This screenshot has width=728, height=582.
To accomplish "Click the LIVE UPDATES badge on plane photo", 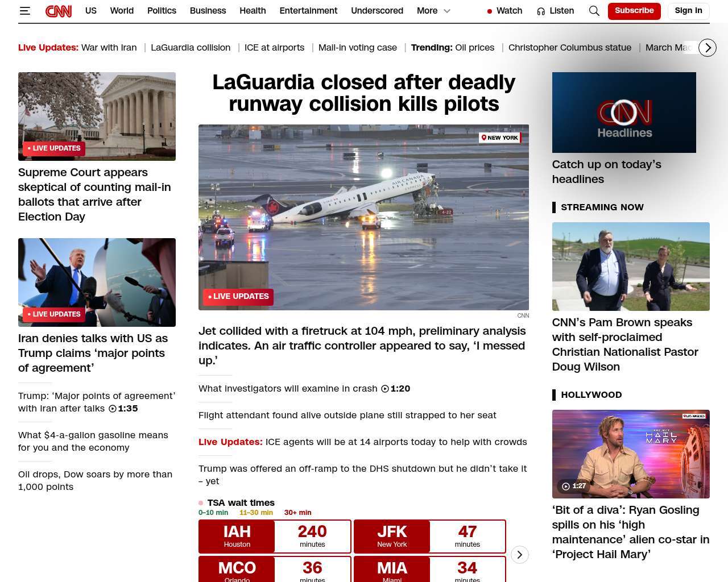I will click(238, 297).
